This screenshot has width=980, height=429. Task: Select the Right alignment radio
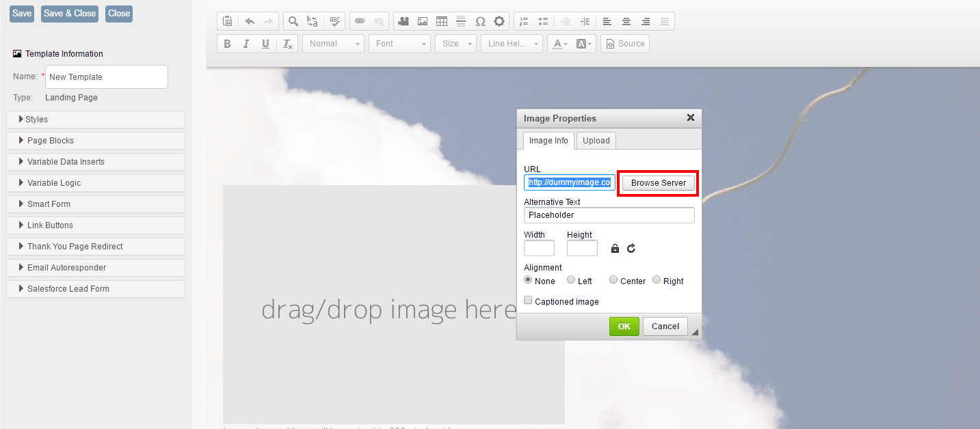click(657, 280)
